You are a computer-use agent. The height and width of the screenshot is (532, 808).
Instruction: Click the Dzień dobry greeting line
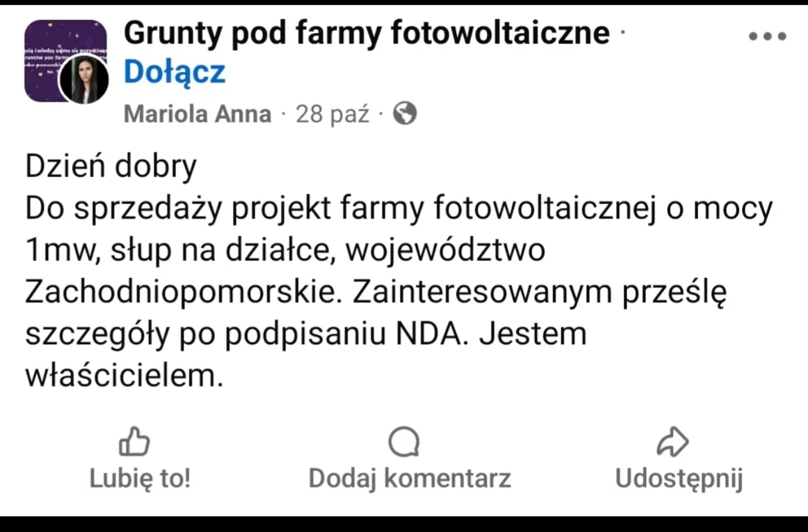111,167
